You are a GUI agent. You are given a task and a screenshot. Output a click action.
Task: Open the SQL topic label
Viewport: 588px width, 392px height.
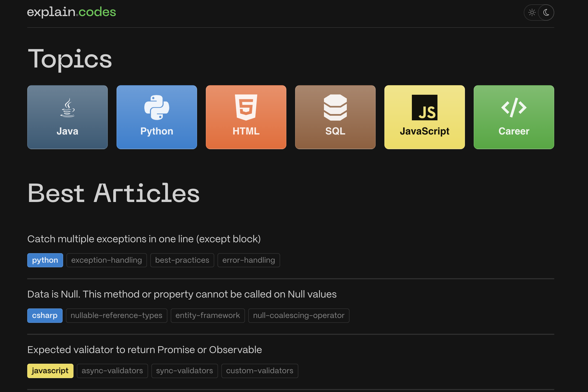(335, 131)
